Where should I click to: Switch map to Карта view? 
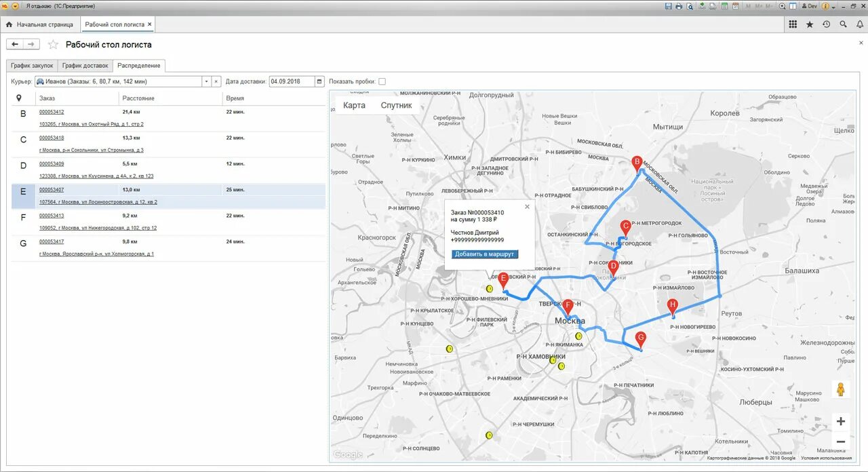[x=354, y=105]
